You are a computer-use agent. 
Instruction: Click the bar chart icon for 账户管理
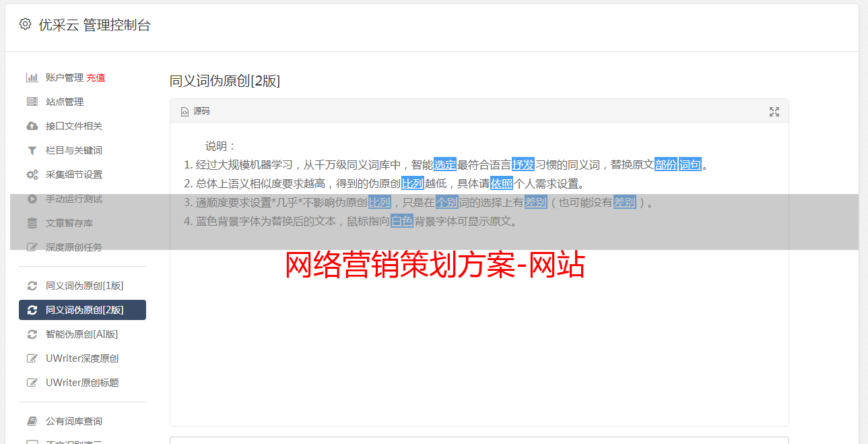[32, 77]
